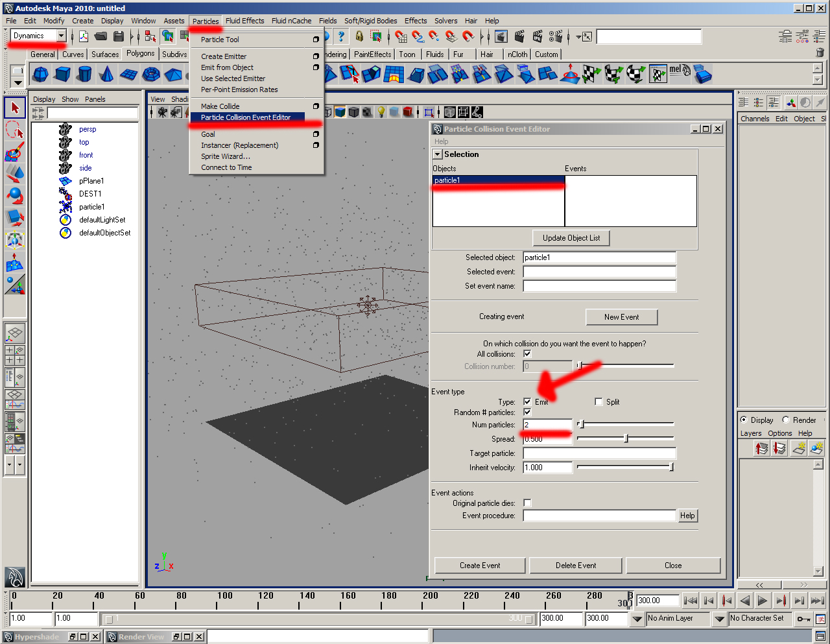Toggle the Random # particles checkbox
This screenshot has height=644, width=830.
527,412
